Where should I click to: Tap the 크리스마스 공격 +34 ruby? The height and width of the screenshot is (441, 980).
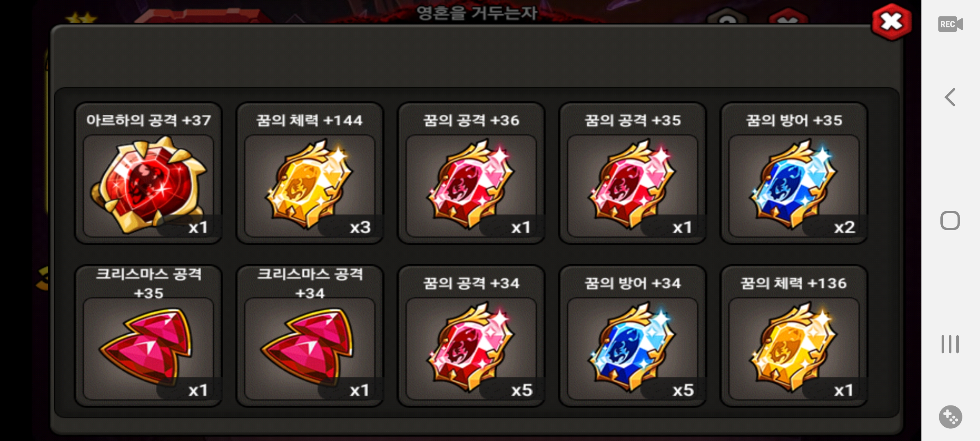[310, 349]
